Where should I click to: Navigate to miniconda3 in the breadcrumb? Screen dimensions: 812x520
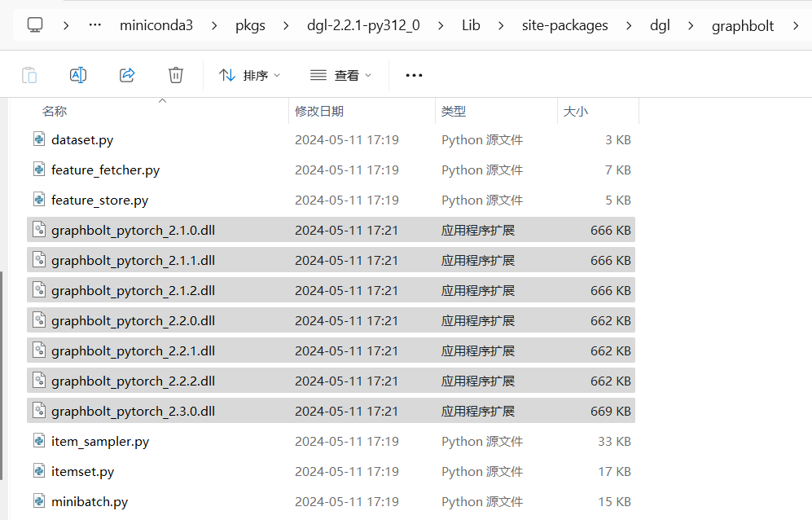(x=156, y=25)
